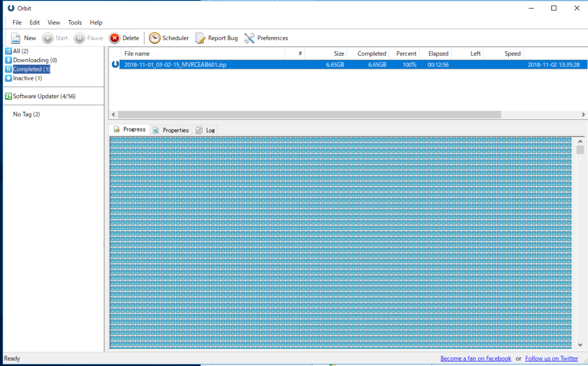Open Scheduler via its clock icon

click(154, 38)
